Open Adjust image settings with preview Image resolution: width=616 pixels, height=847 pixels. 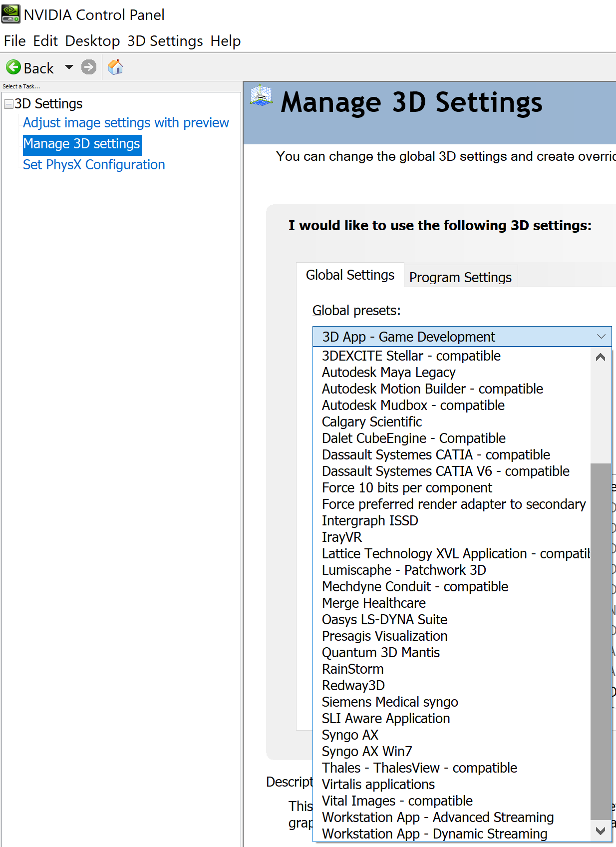point(126,123)
